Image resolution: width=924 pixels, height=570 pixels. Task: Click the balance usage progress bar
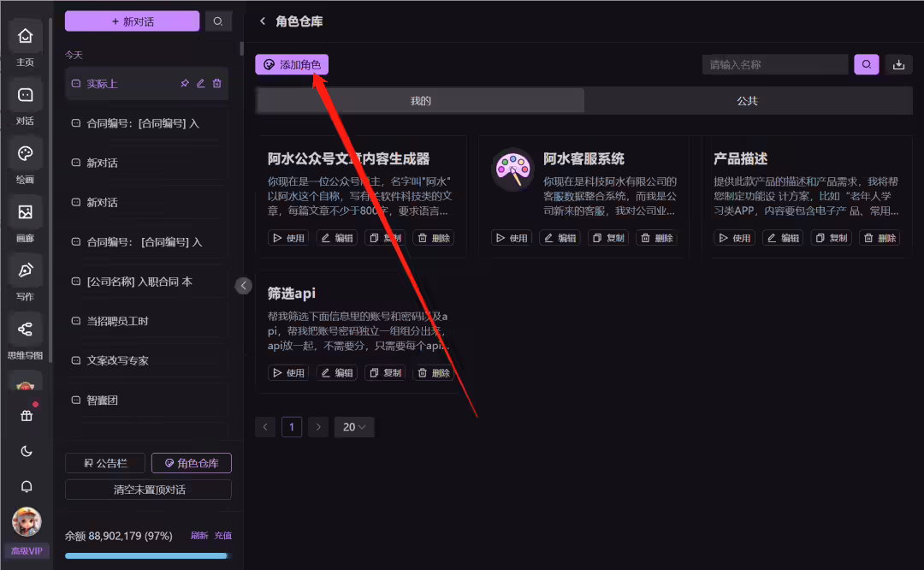coord(148,555)
